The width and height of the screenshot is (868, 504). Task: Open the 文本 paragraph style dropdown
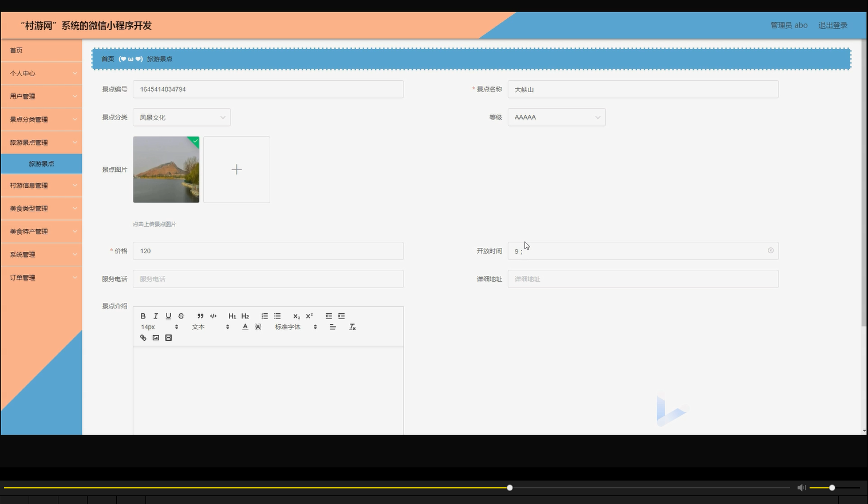[x=210, y=327]
